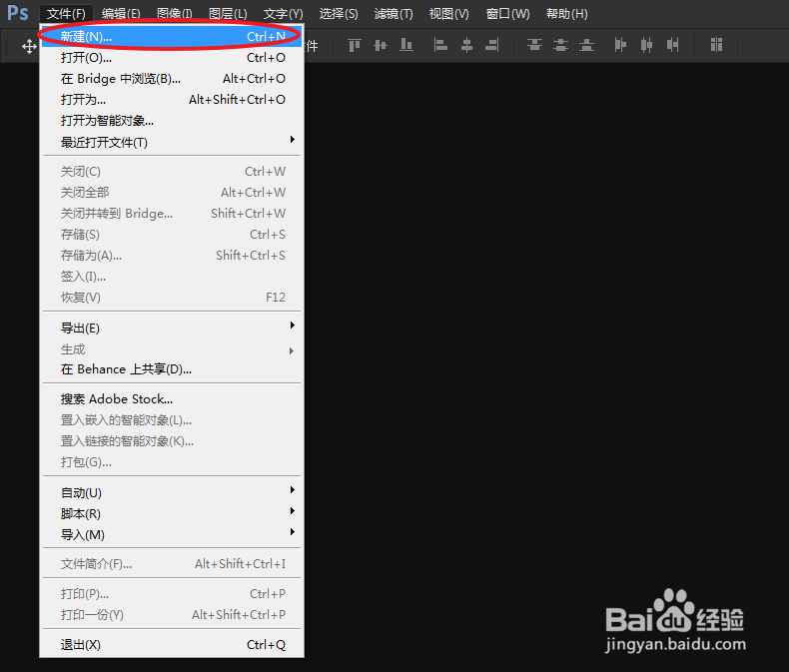Click 文件简介(F)... menu entry
The image size is (789, 672).
[x=172, y=564]
